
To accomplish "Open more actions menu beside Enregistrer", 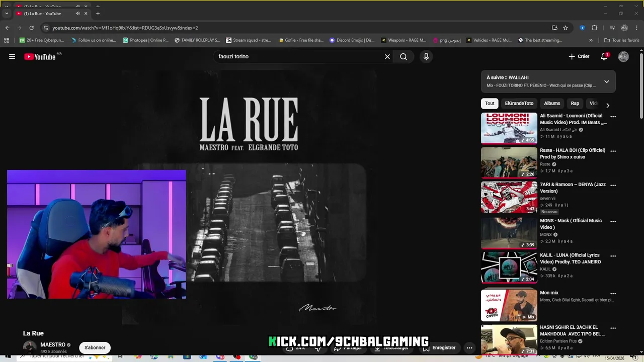I will click(x=469, y=347).
